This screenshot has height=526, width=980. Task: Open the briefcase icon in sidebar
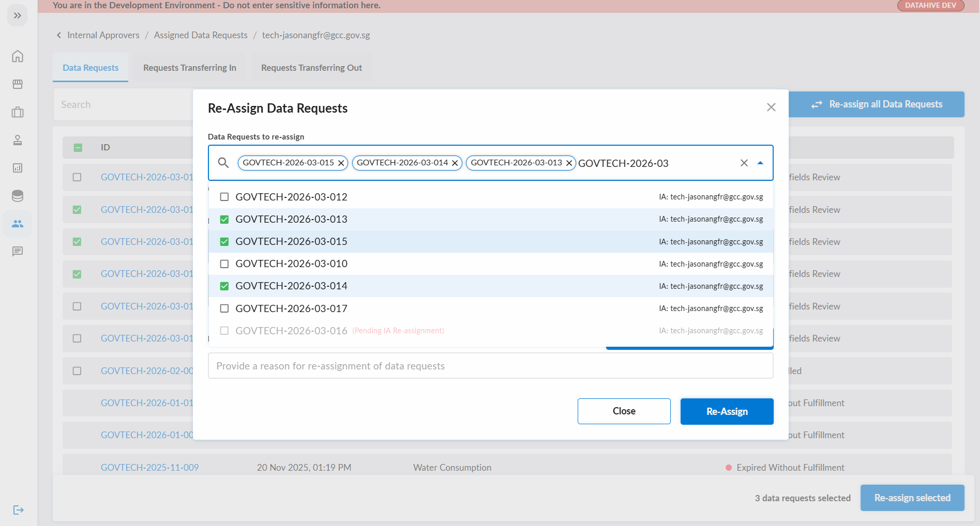[x=18, y=112]
